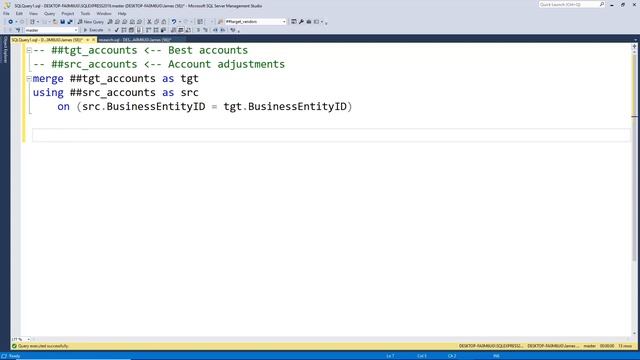Click the empty highlighted editor line
This screenshot has width=640, height=360.
click(331, 135)
